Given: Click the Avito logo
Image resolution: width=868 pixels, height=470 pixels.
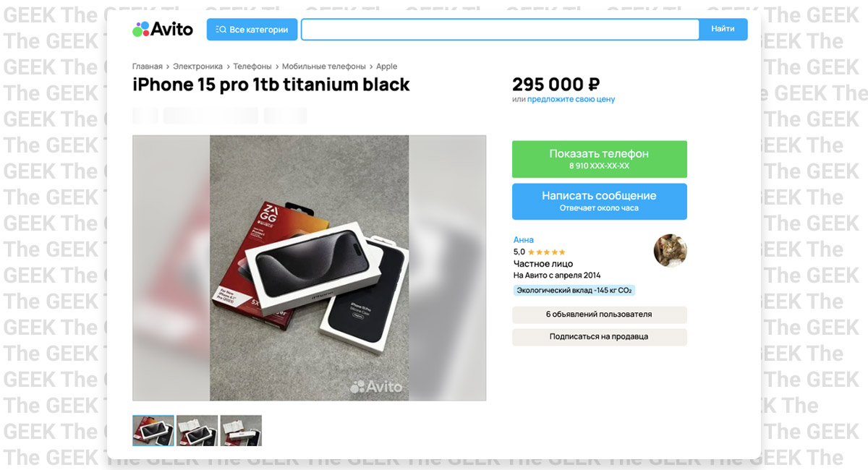Looking at the screenshot, I should (x=163, y=29).
